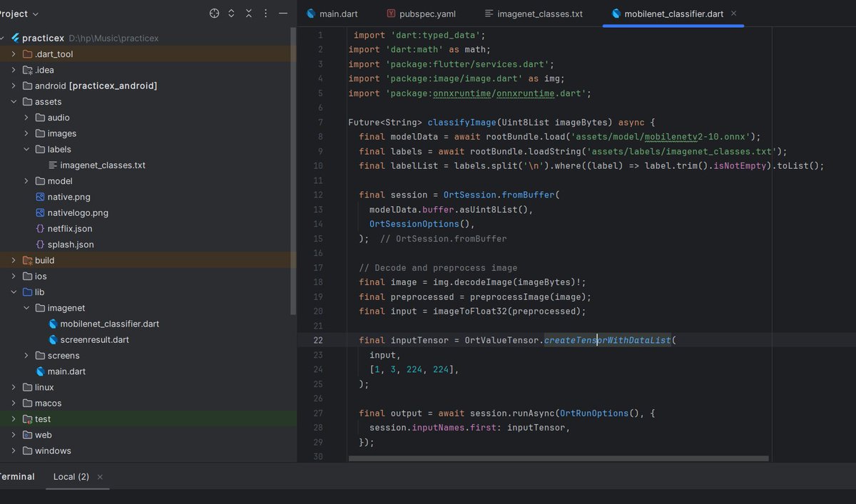Click the OrtSessionOptions() call on line 14

(419, 224)
